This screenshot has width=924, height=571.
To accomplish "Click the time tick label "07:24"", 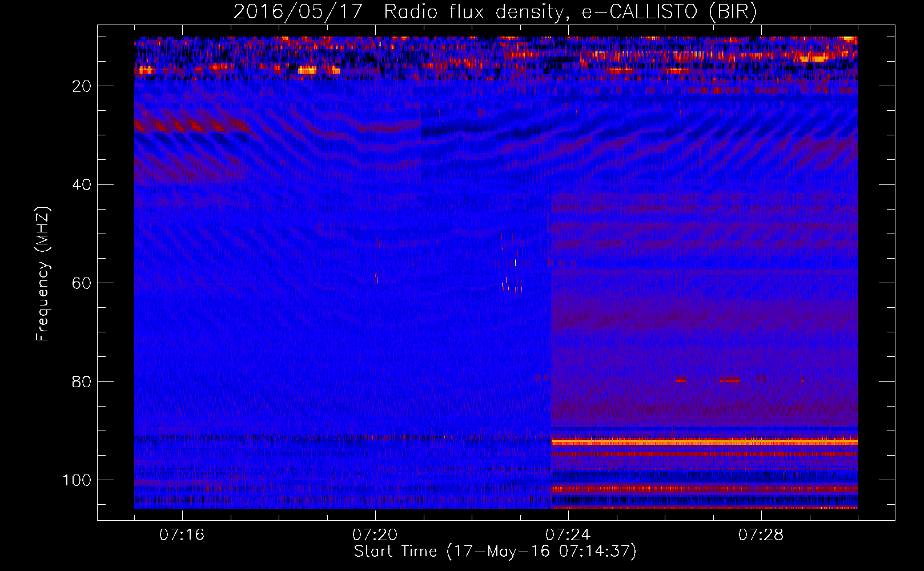I will (568, 534).
